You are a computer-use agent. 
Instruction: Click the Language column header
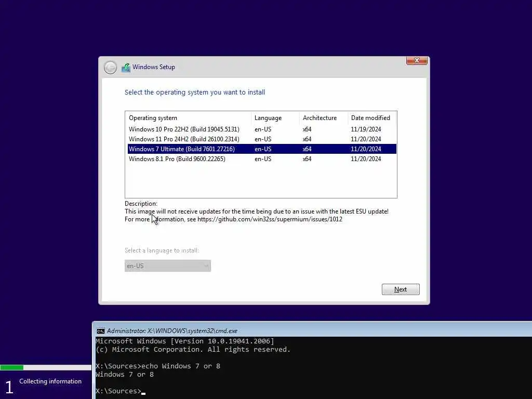point(275,118)
